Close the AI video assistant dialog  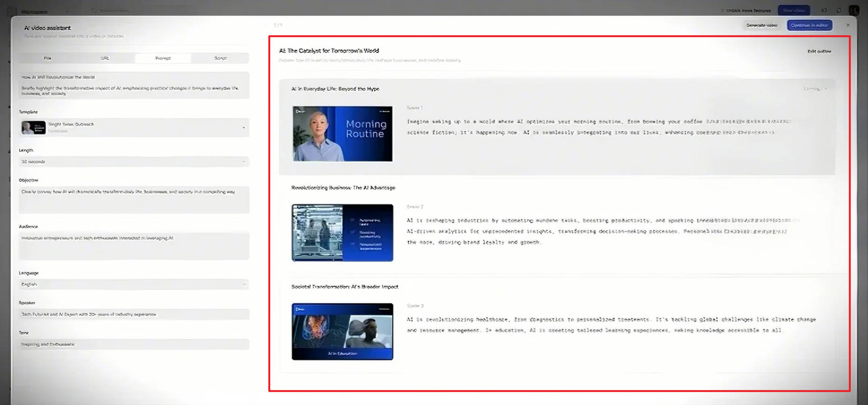848,25
